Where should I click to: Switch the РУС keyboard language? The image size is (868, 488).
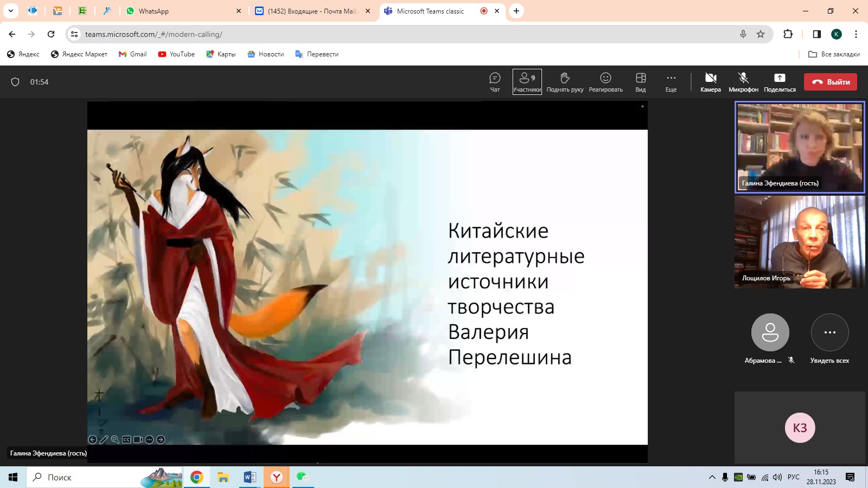pos(794,477)
